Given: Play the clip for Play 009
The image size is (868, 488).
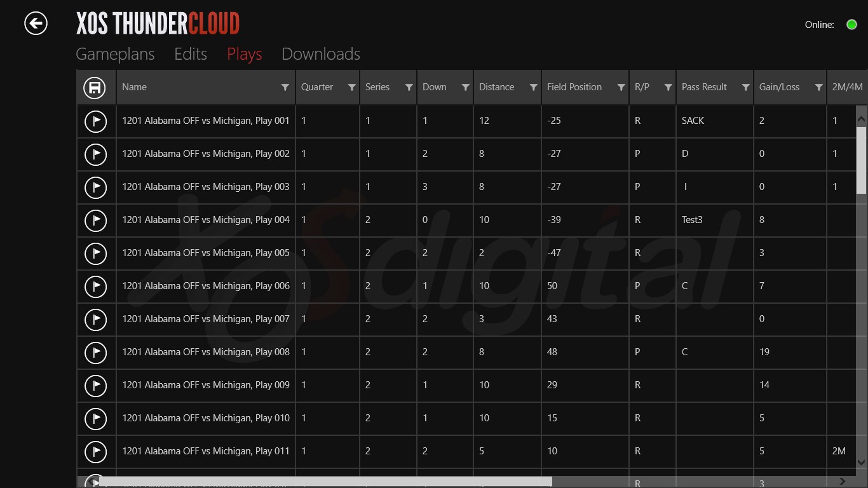Looking at the screenshot, I should (x=96, y=385).
